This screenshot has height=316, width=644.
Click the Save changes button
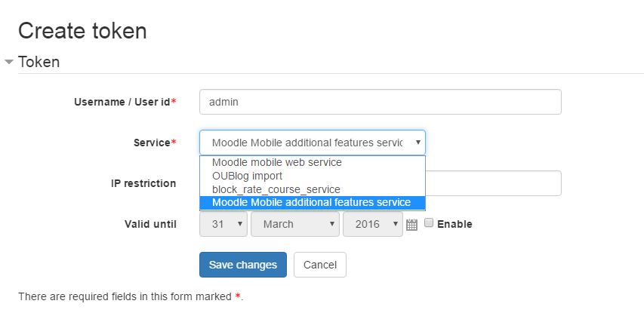tap(242, 265)
